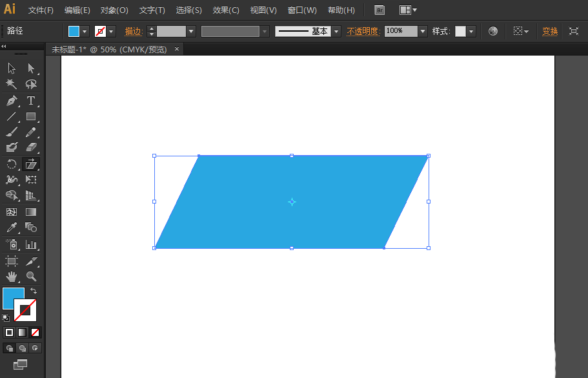Reset to default fill and stroke
Image resolution: width=588 pixels, height=378 pixels.
(6, 318)
